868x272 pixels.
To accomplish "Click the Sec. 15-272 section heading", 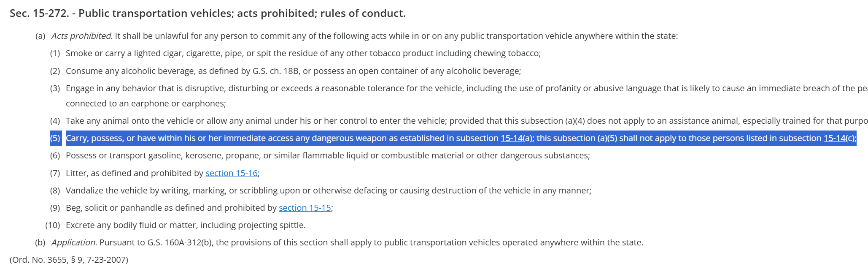I will [208, 14].
